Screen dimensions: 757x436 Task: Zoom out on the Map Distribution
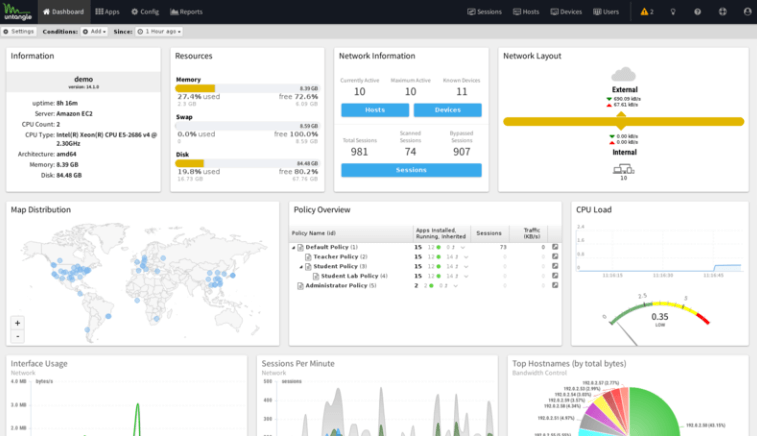(x=17, y=336)
